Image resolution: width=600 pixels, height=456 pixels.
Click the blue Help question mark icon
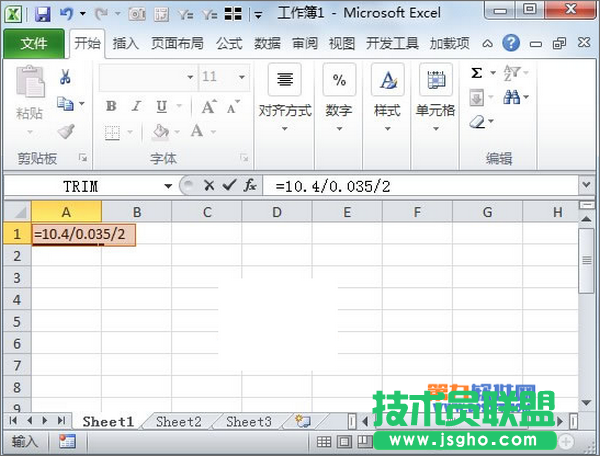point(511,43)
